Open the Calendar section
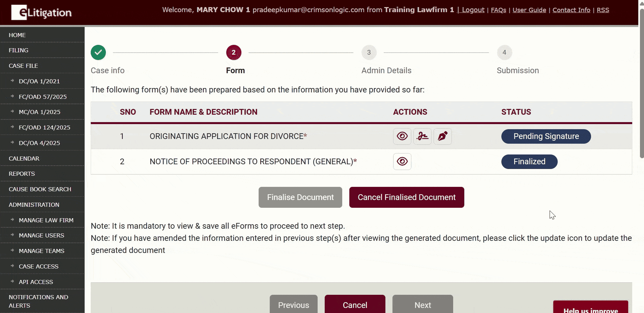Image resolution: width=644 pixels, height=313 pixels. (24, 159)
